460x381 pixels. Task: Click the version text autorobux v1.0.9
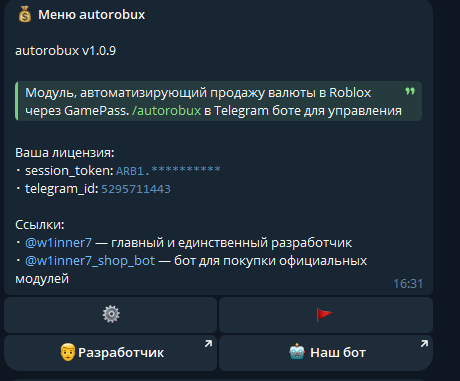tap(65, 51)
